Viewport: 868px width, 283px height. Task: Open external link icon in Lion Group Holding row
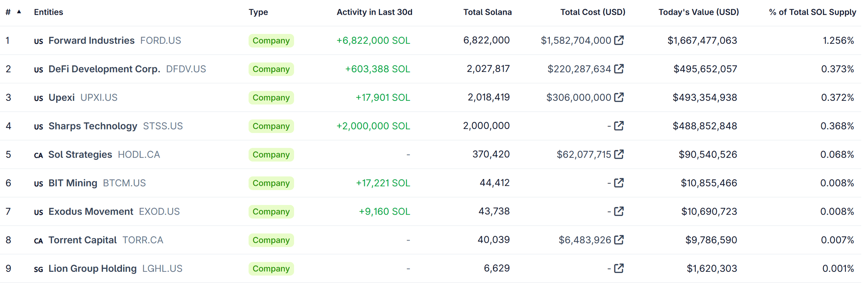(619, 268)
